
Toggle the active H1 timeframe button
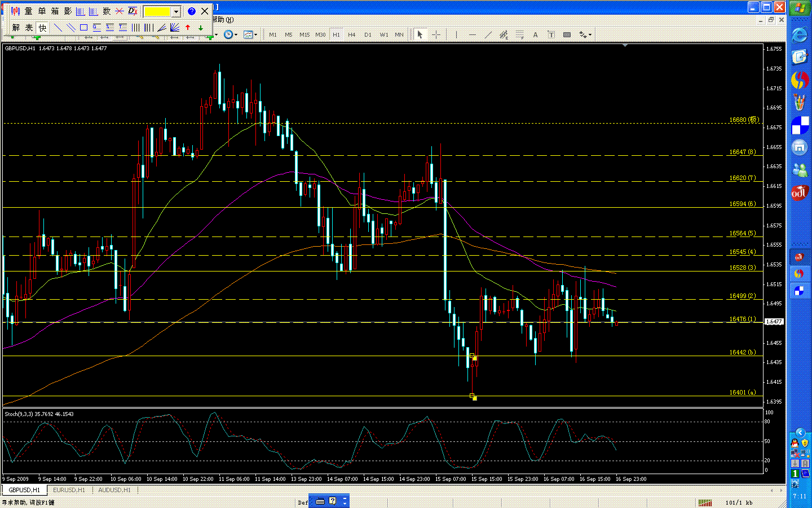pyautogui.click(x=336, y=34)
